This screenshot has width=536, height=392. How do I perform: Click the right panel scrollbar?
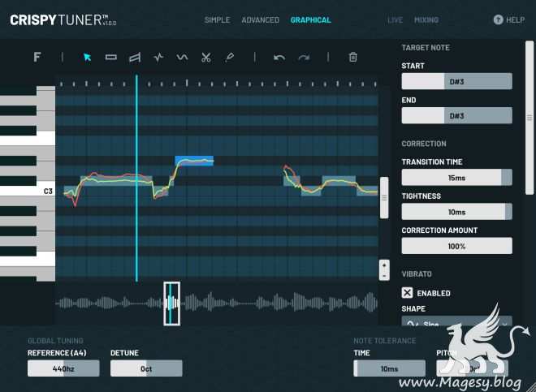530,118
